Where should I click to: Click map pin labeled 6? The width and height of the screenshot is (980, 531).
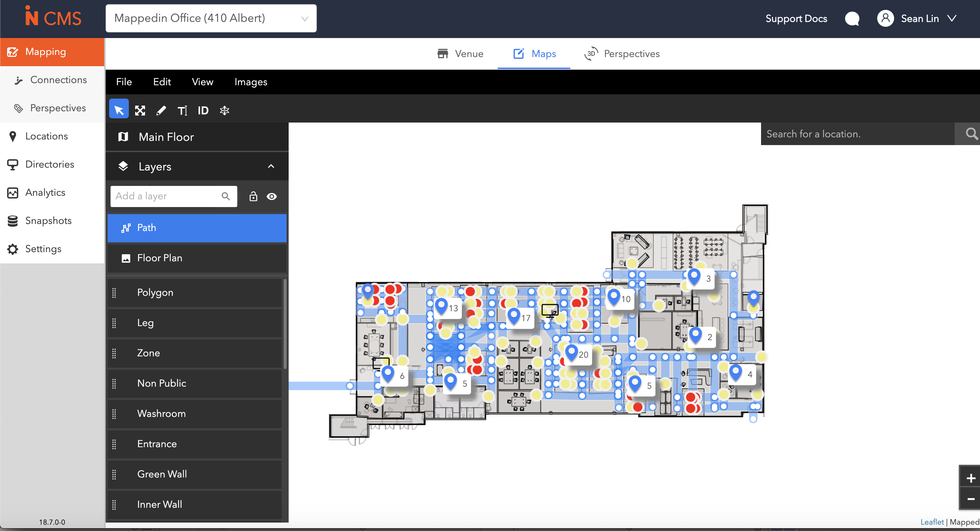388,374
